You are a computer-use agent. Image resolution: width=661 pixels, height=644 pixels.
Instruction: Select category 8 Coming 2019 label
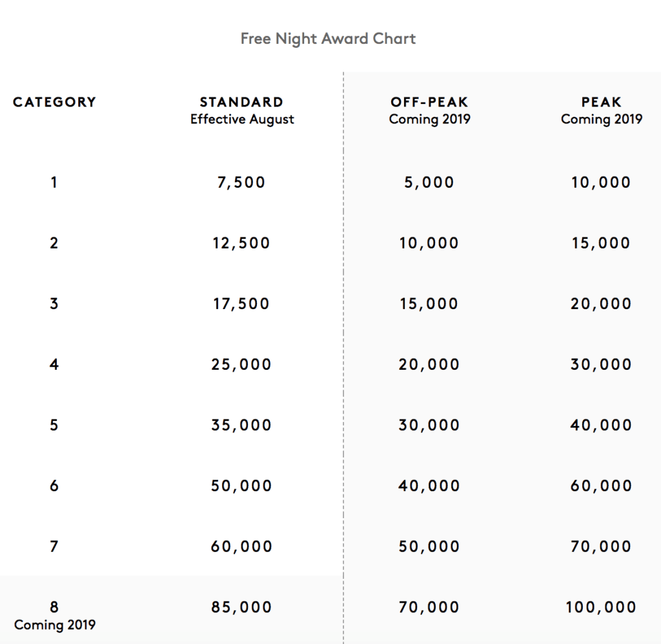[x=54, y=616]
